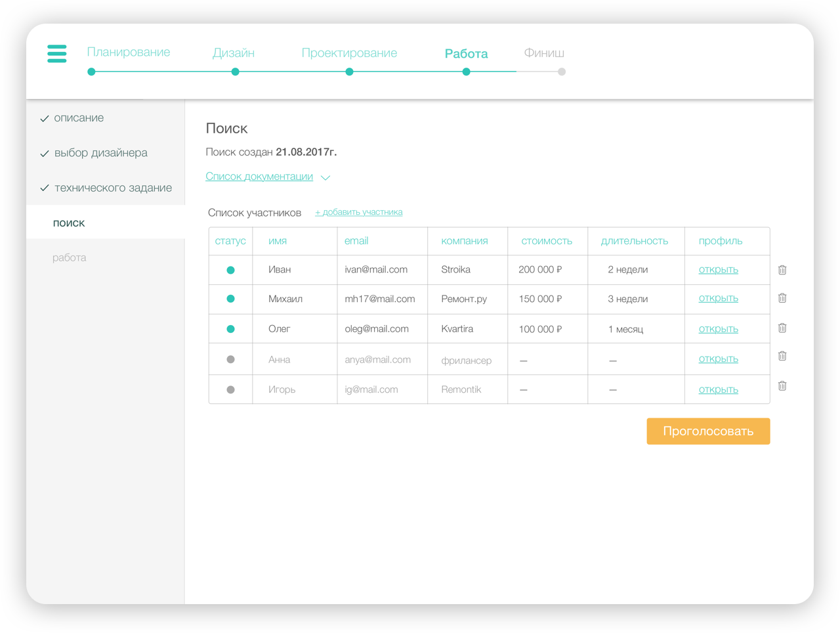
Task: Sort table by стоимость column header
Action: tap(547, 241)
